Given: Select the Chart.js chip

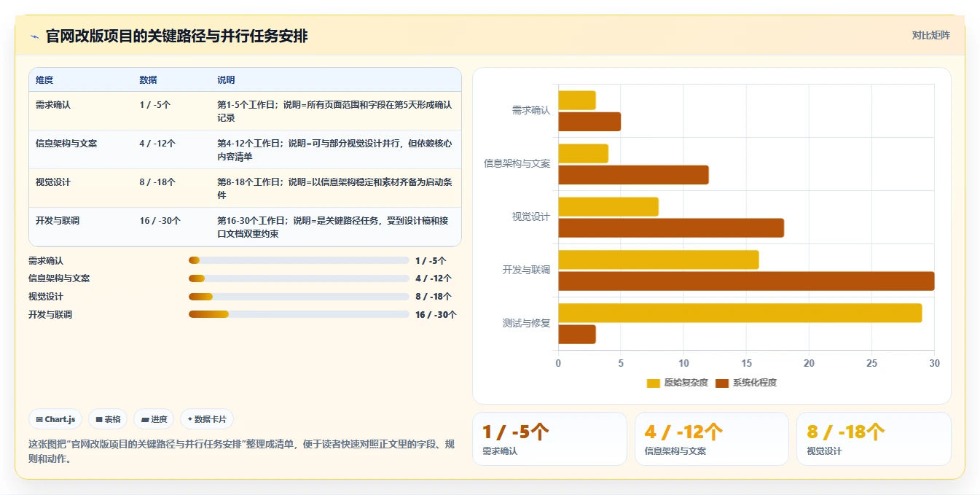Looking at the screenshot, I should (55, 419).
